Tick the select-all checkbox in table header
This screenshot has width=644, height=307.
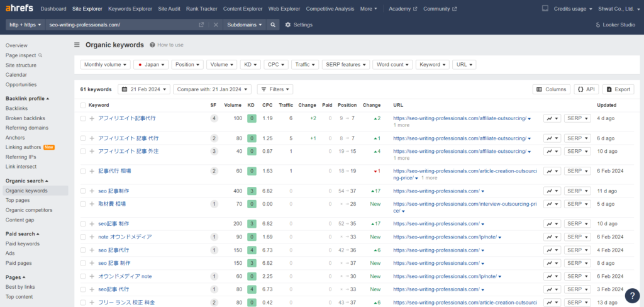[x=83, y=105]
